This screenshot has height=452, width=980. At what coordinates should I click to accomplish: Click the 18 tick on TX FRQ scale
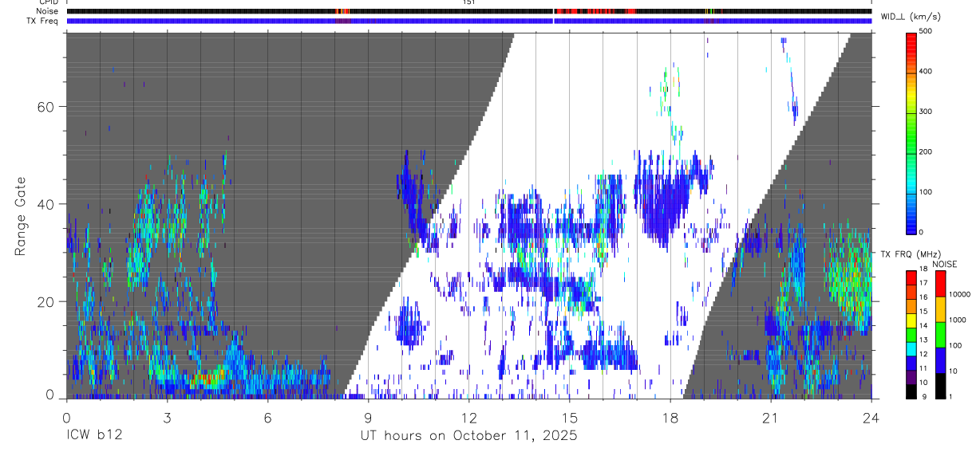coord(923,269)
